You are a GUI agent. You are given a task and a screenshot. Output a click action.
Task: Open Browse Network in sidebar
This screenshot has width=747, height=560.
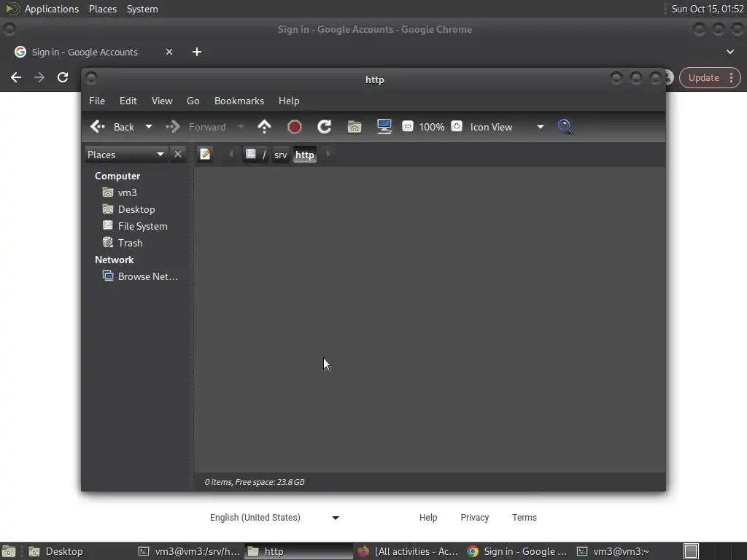(140, 276)
